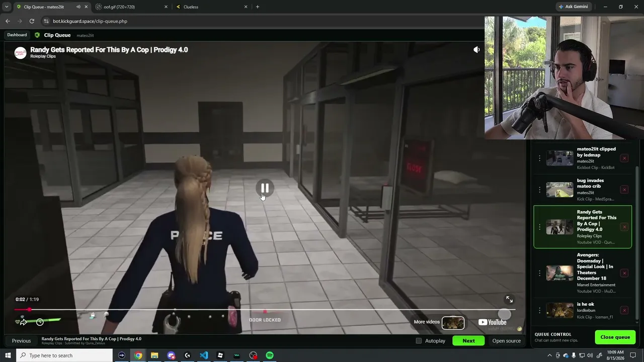Open the Windows Start menu
This screenshot has height=362, width=644.
click(x=8, y=355)
